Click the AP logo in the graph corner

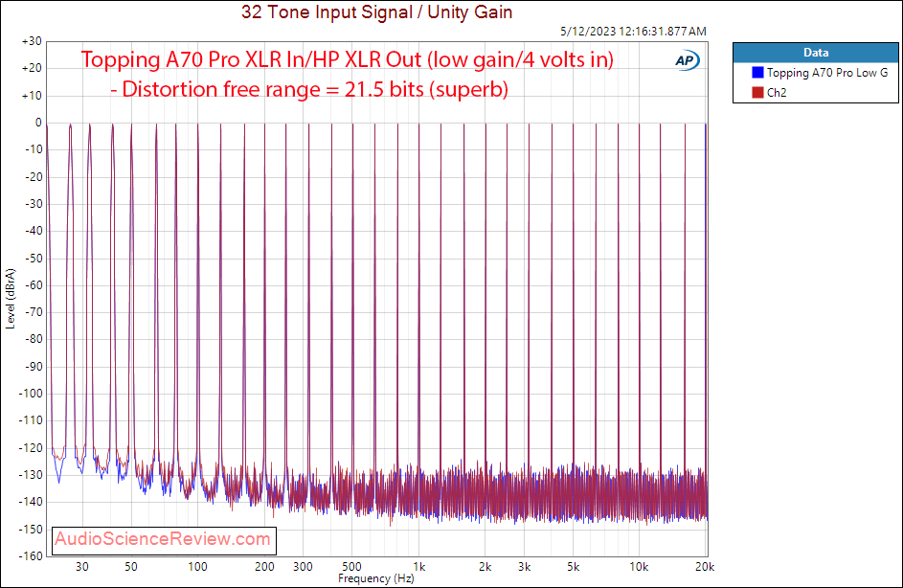click(687, 60)
